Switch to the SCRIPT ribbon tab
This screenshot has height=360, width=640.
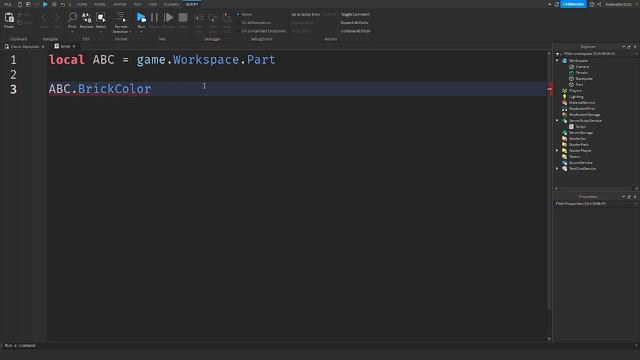point(192,4)
